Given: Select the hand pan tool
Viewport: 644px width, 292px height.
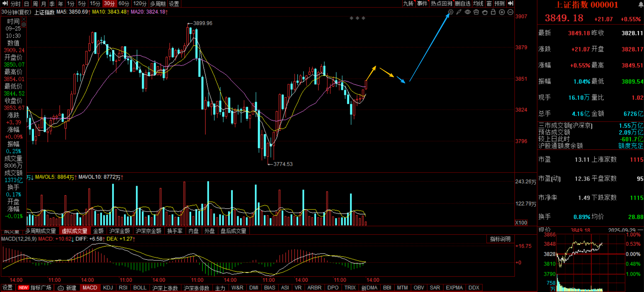Looking at the screenshot, I should click(485, 12).
